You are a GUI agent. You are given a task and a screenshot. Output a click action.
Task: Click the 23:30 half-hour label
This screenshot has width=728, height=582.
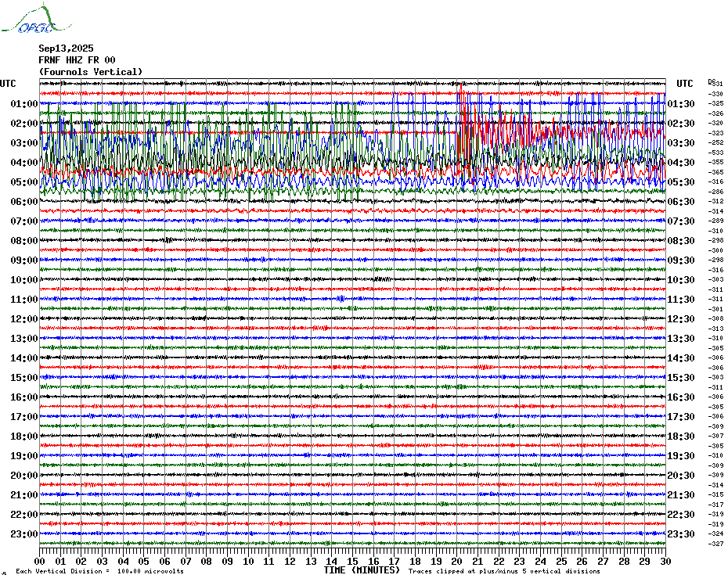tap(681, 533)
